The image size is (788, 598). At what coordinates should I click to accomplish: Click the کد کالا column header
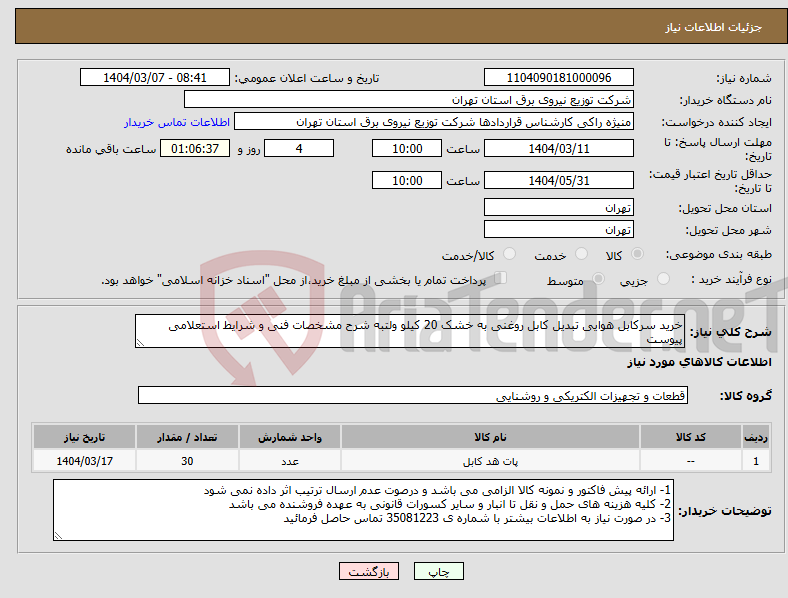(x=691, y=437)
